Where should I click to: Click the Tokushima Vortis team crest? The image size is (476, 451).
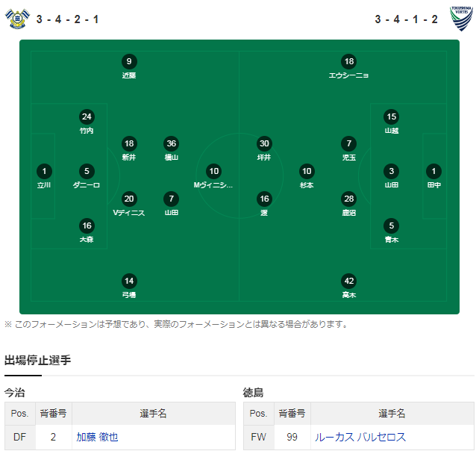461,19
